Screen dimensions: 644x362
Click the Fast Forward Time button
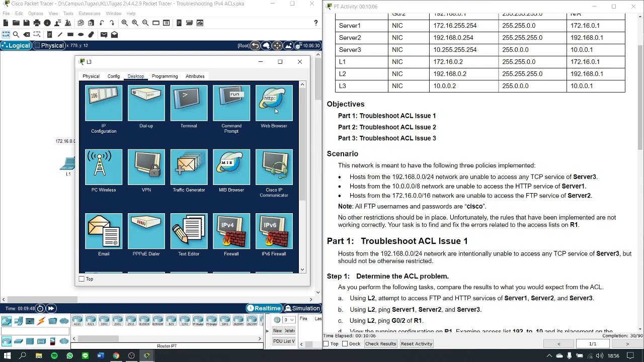tap(51, 308)
